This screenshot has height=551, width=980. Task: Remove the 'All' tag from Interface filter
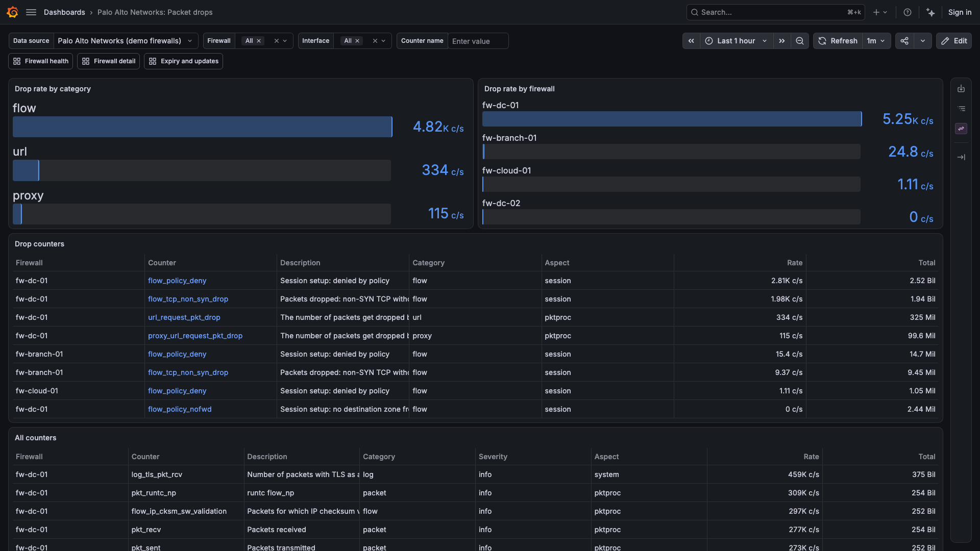pos(357,41)
